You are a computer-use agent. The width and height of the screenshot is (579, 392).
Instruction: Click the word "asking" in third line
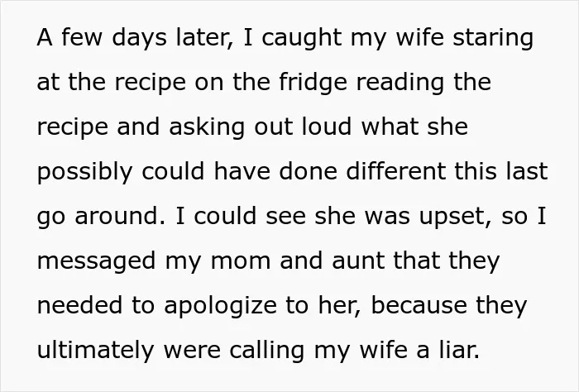207,127
